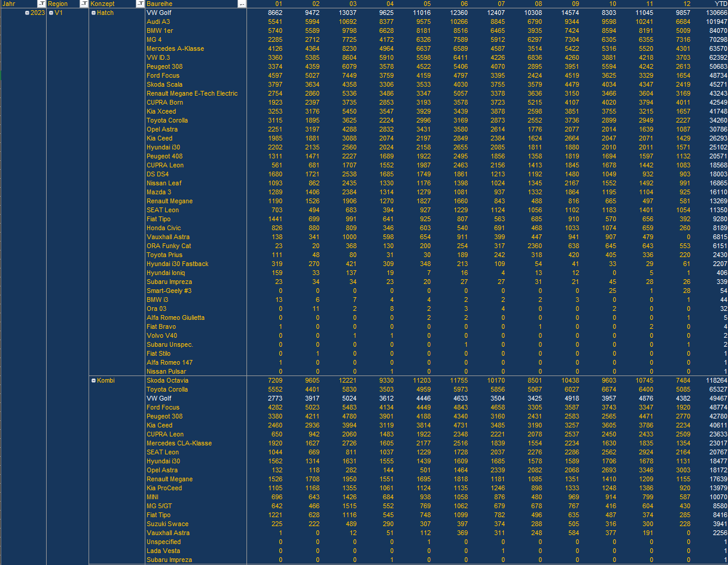
Task: Select the Smart-Geely #3 row label
Action: click(x=169, y=291)
